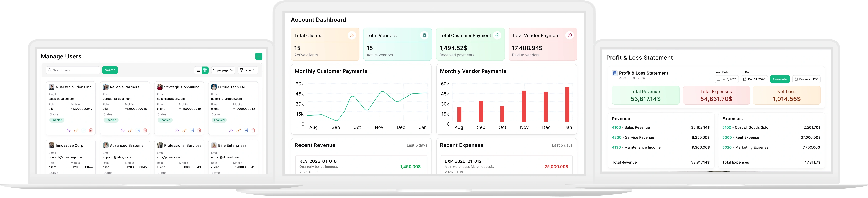Screen dimensions: 868x198
Task: Click key reset-password icon on Quality Solutions Inc
Action: coord(76,130)
